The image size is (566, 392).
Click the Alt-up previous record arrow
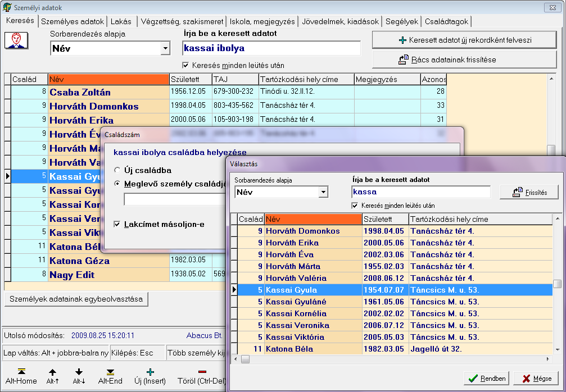coord(52,372)
